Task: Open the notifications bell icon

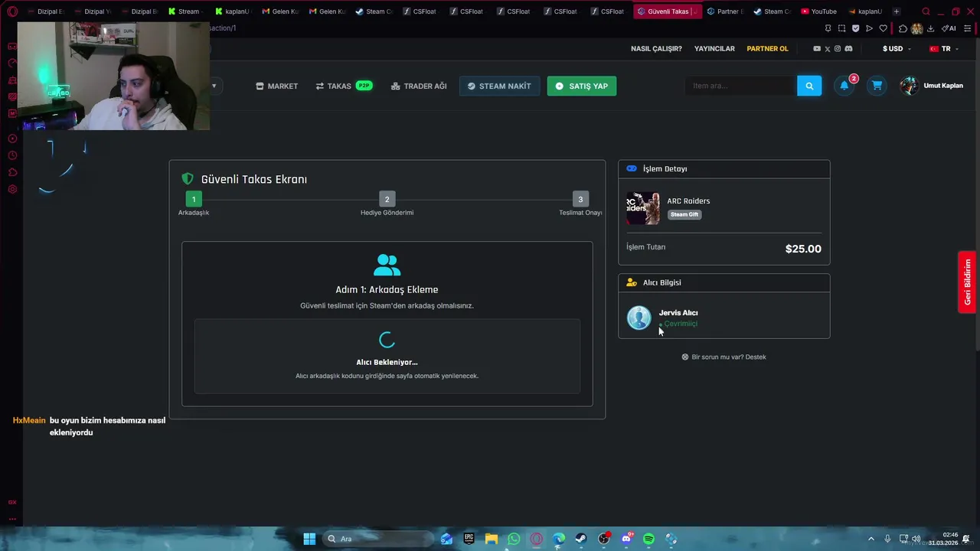Action: 844,86
